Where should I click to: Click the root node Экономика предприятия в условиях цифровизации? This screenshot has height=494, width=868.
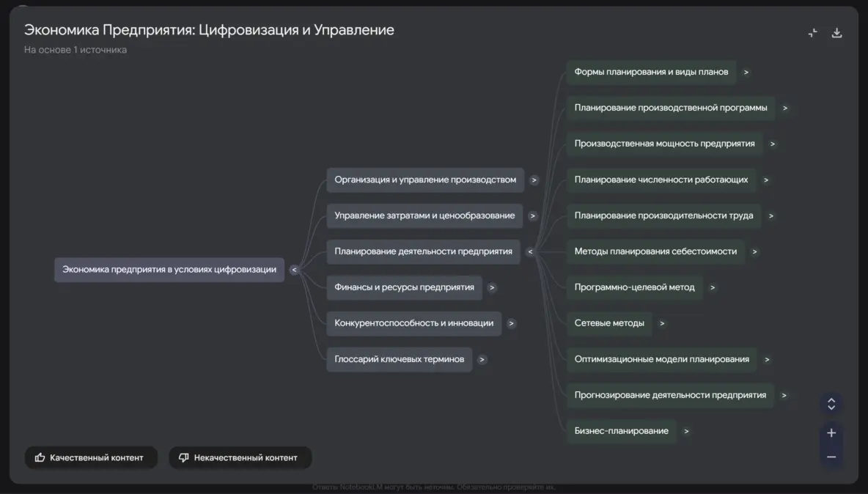169,270
